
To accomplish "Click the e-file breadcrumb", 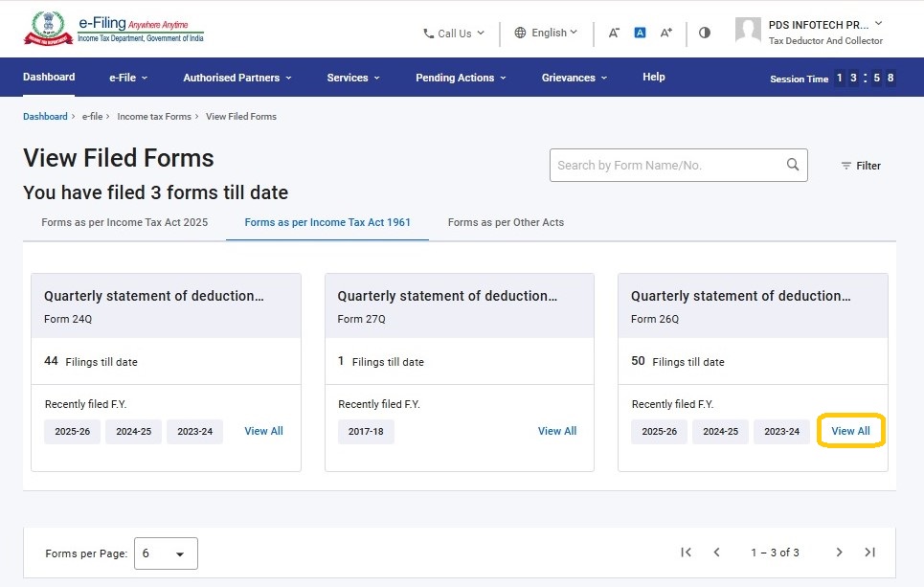I will pyautogui.click(x=92, y=116).
